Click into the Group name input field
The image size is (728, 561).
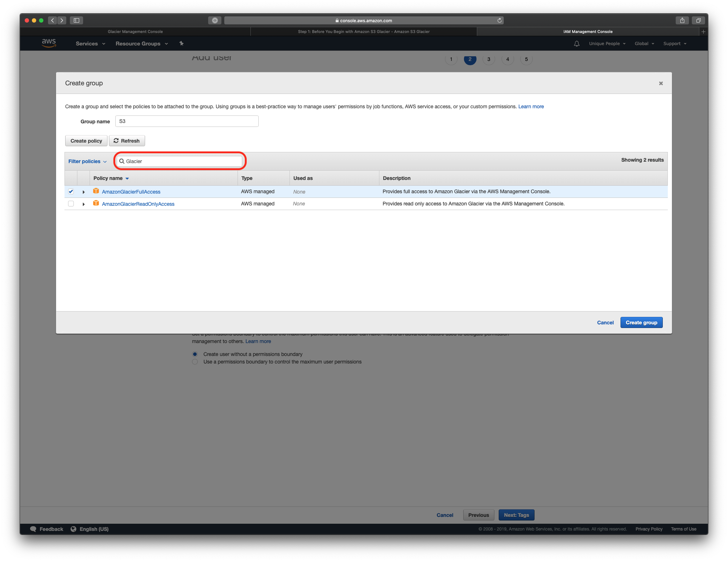(x=187, y=121)
